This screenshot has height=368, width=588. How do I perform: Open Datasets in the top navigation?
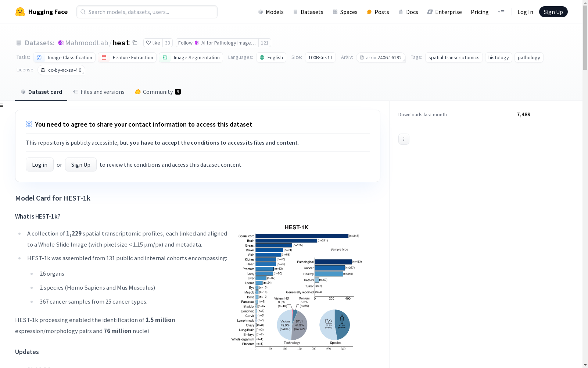pos(308,12)
